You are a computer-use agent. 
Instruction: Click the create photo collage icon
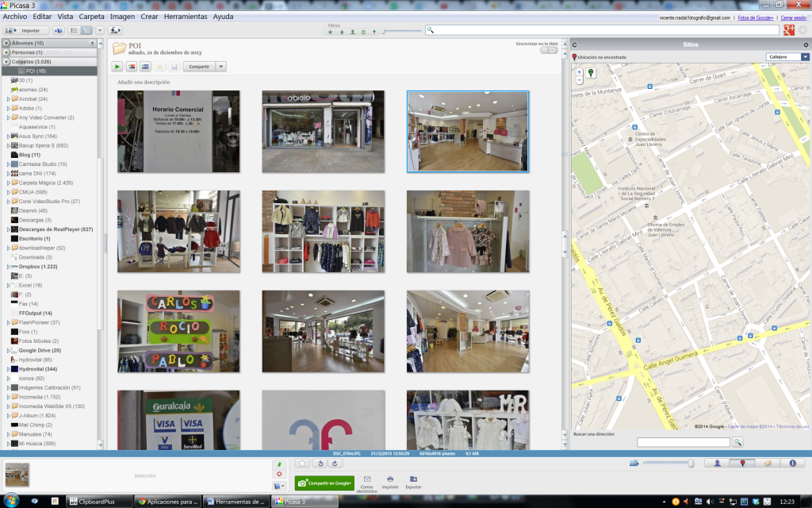click(132, 67)
